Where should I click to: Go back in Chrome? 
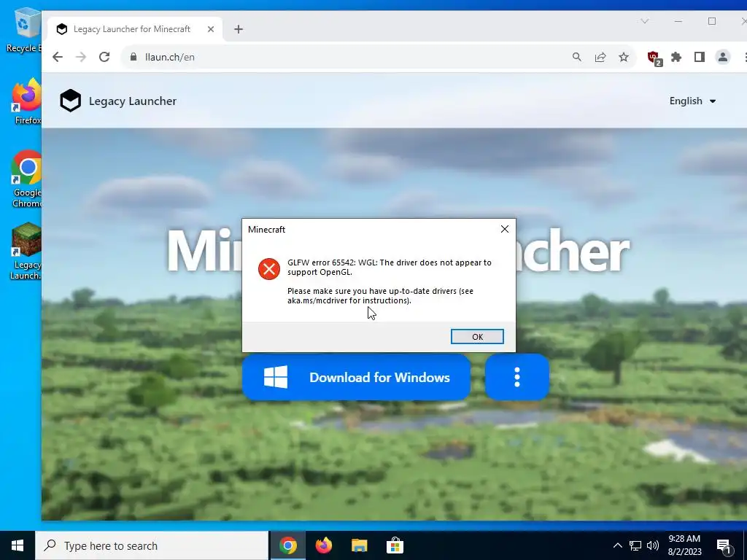point(58,57)
